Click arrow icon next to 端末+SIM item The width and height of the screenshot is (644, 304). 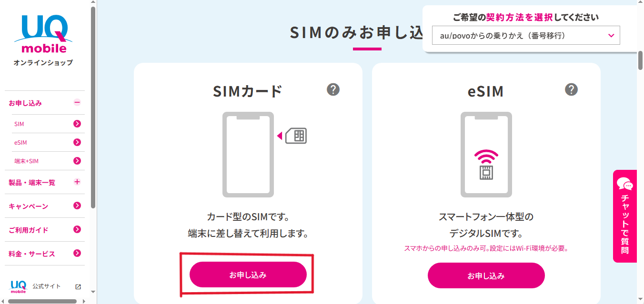77,161
